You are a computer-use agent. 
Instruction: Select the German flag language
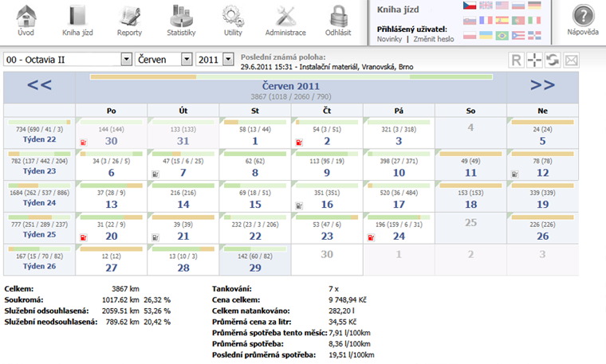click(534, 6)
